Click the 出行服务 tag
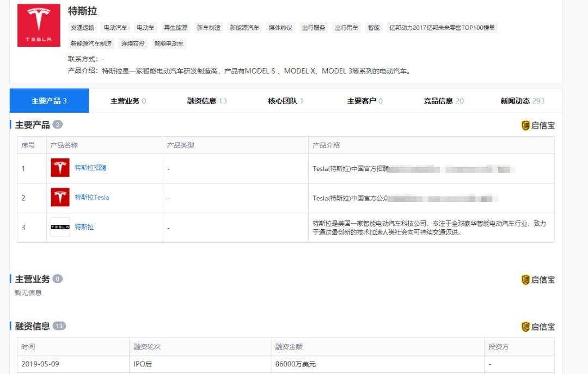This screenshot has height=374, width=588. 314,27
